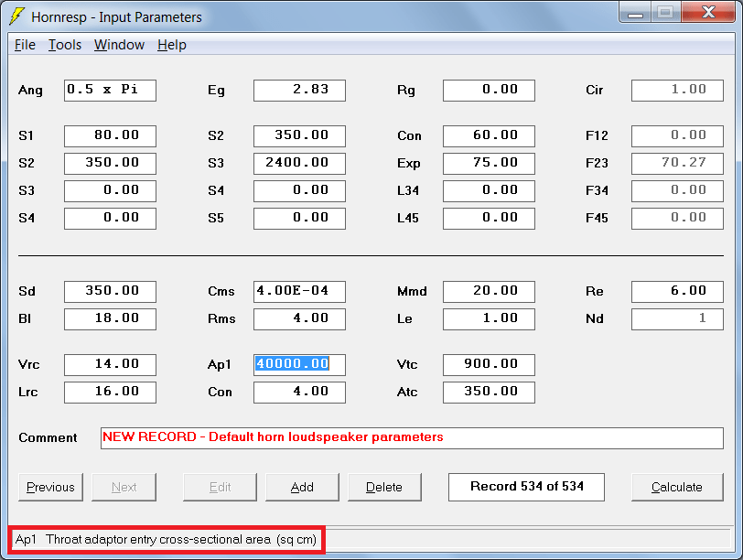Select the Le field showing 1.00

[489, 319]
